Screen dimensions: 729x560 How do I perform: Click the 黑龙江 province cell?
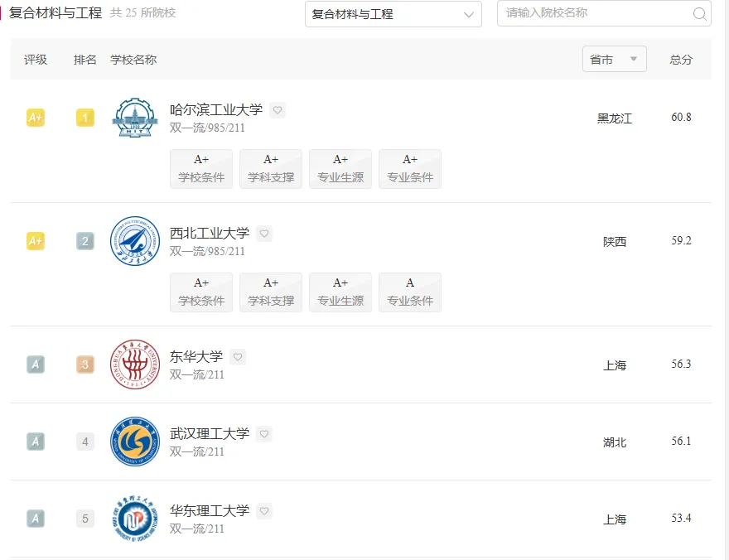615,118
